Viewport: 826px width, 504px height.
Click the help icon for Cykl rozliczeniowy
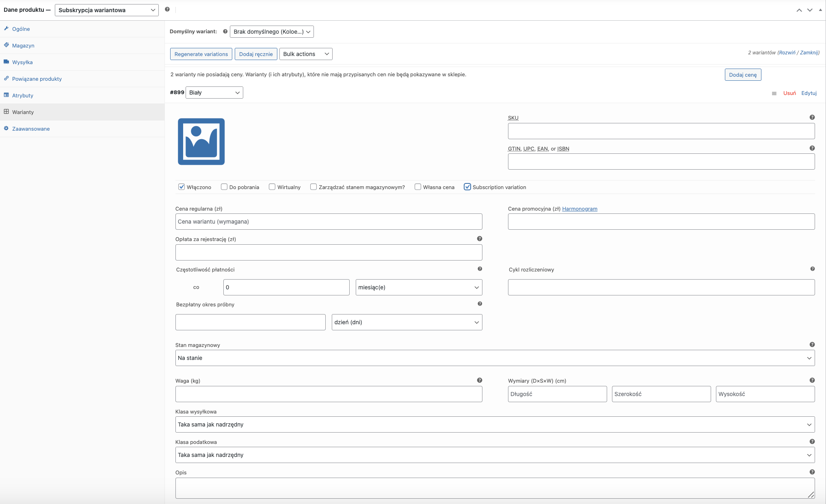812,269
